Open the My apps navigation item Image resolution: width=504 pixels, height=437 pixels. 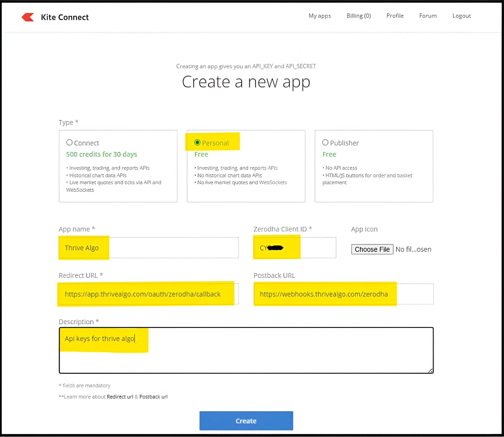click(319, 16)
